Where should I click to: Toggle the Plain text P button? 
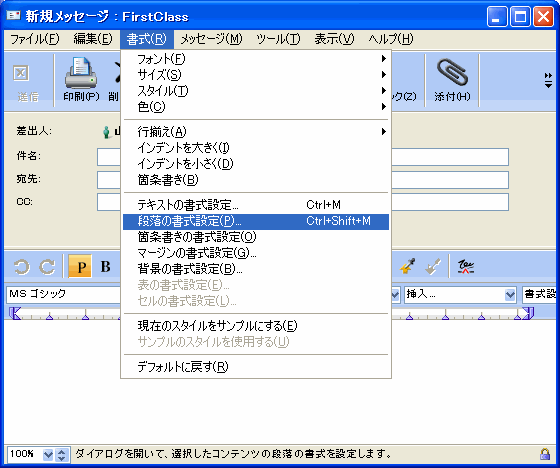click(x=80, y=266)
